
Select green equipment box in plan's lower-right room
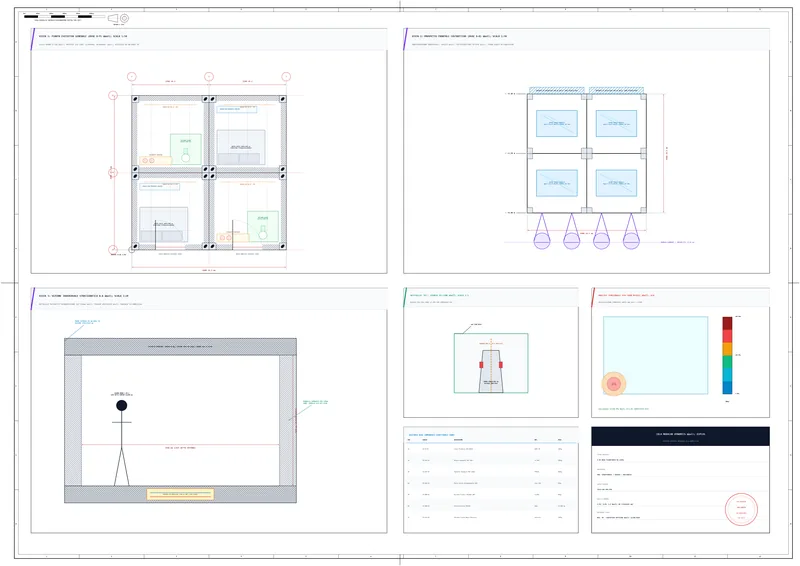[x=263, y=226]
